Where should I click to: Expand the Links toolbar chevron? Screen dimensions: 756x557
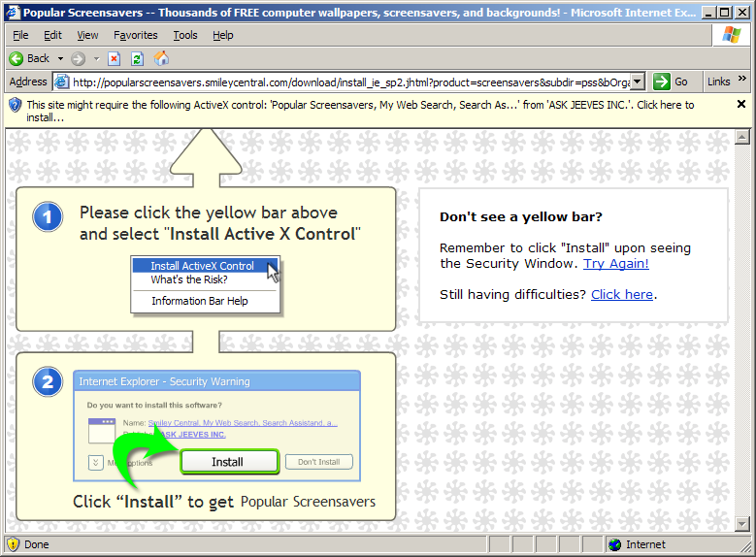click(742, 79)
